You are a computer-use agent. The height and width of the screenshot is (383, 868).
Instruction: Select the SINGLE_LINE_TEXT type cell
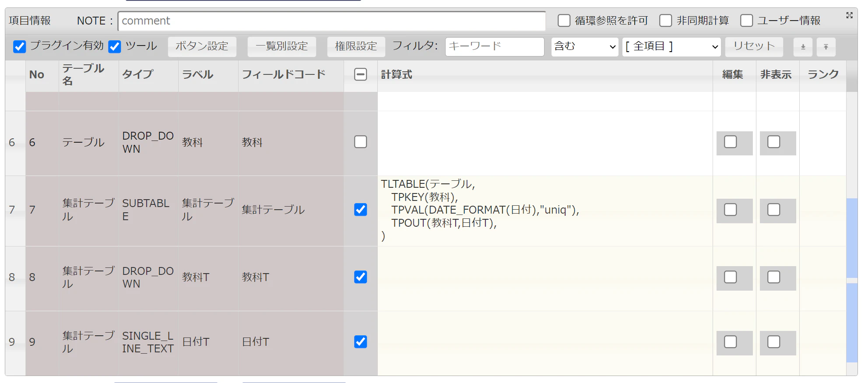(x=148, y=343)
